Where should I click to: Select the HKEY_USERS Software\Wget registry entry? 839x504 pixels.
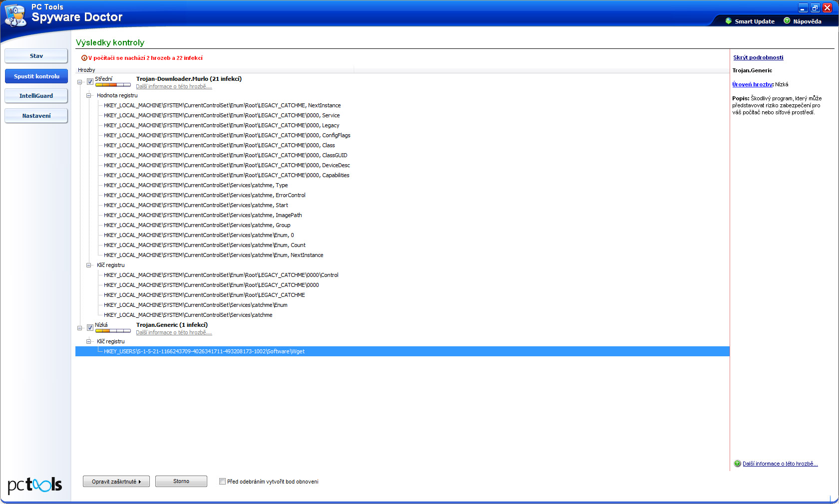[x=204, y=351]
